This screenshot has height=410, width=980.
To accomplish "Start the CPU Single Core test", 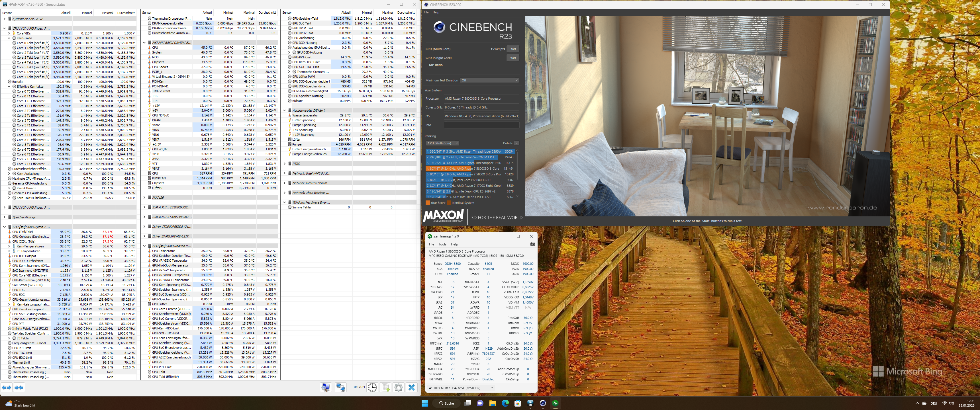I will pos(513,58).
